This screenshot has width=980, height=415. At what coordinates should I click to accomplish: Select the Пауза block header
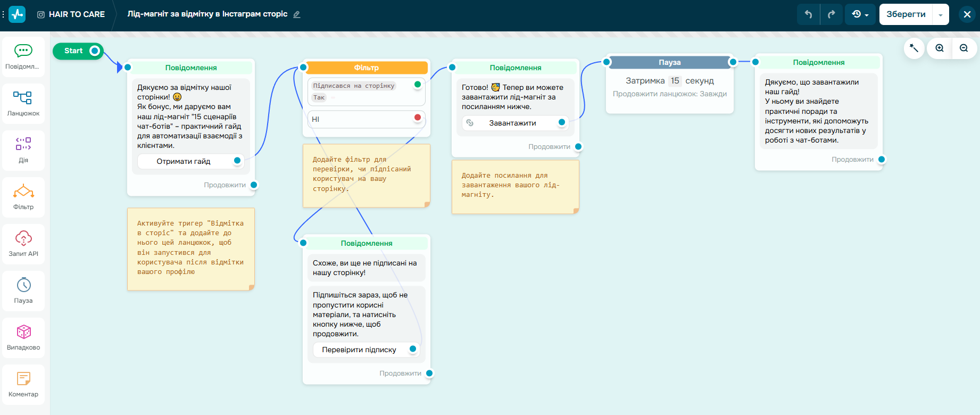point(670,62)
